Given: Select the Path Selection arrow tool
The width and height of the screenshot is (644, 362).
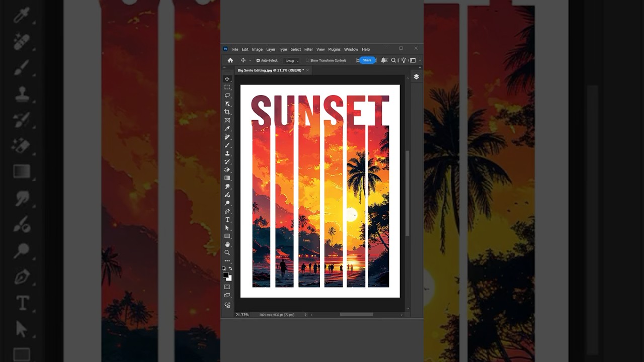Looking at the screenshot, I should pos(227,228).
